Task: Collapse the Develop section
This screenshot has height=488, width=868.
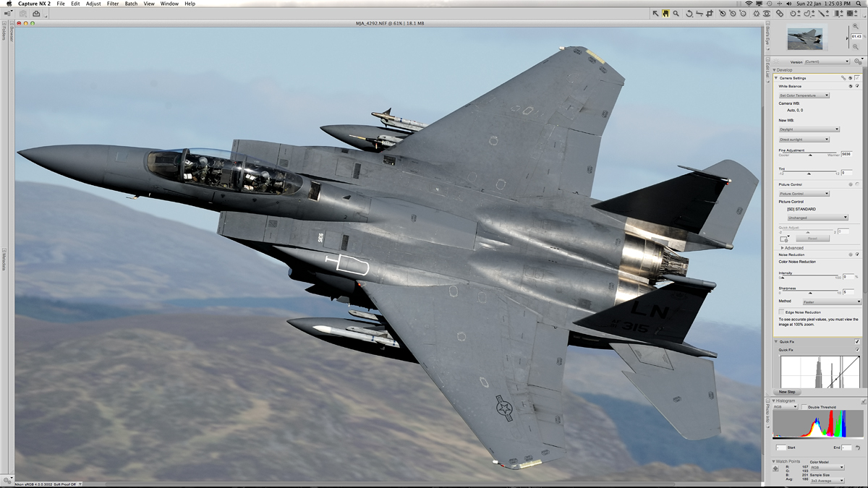Action: tap(774, 70)
